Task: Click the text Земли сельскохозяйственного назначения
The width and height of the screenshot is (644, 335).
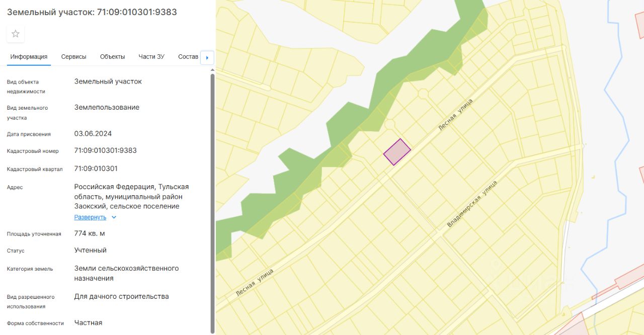Action: (x=126, y=273)
